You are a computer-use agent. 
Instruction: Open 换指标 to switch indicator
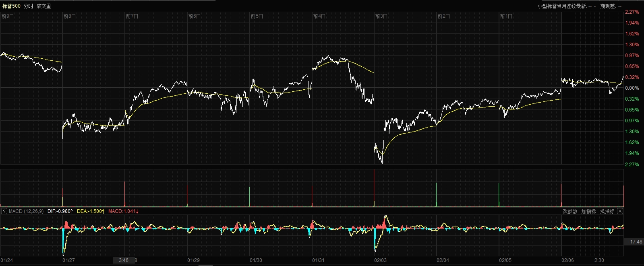tap(607, 211)
